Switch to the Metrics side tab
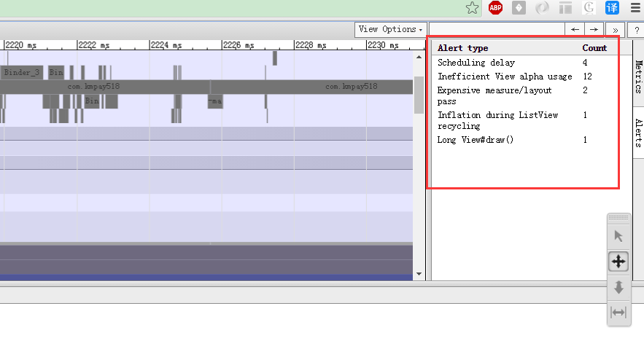Viewport: 644px width, 357px height. [638, 76]
